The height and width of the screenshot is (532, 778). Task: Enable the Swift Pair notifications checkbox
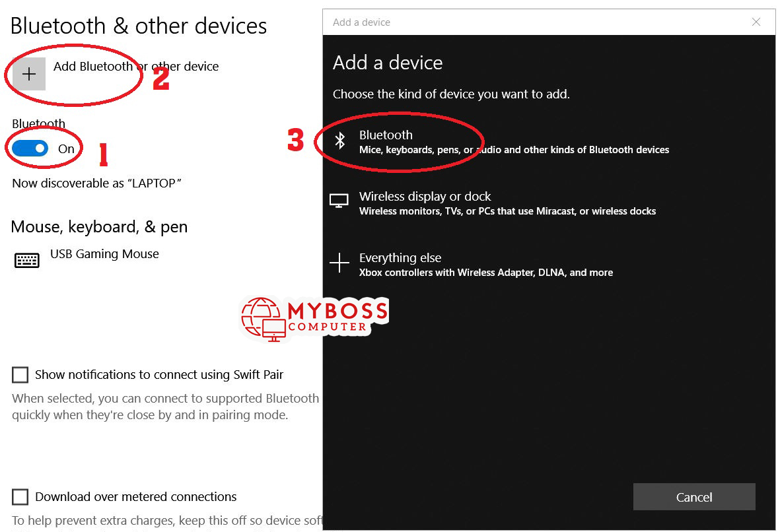pos(20,375)
